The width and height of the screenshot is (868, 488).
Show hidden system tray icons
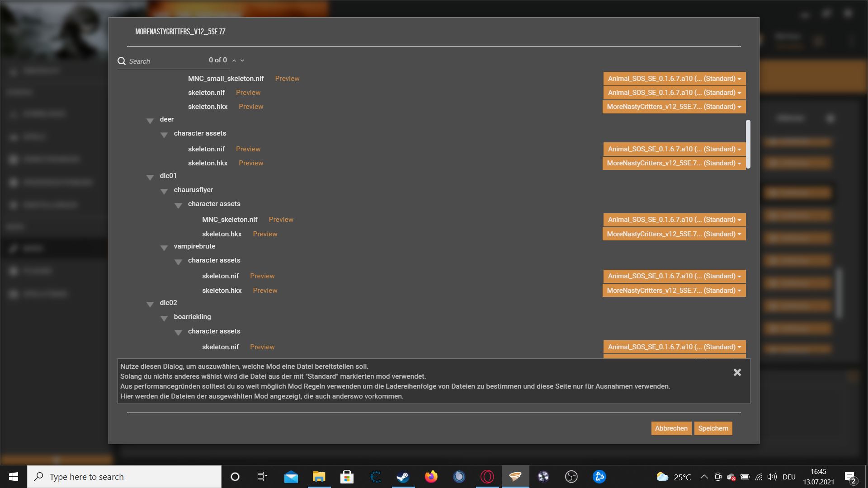click(704, 477)
